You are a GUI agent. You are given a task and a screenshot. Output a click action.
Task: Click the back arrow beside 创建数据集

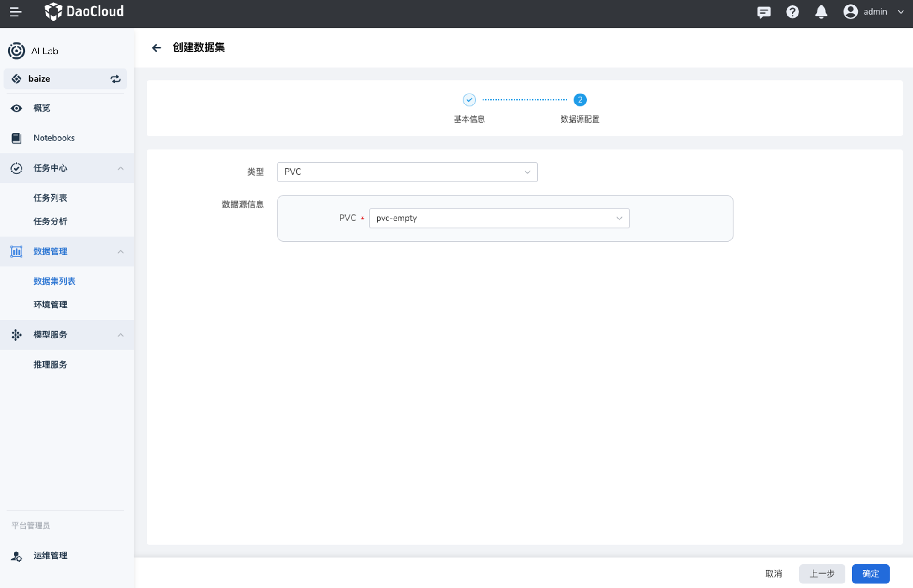tap(157, 48)
